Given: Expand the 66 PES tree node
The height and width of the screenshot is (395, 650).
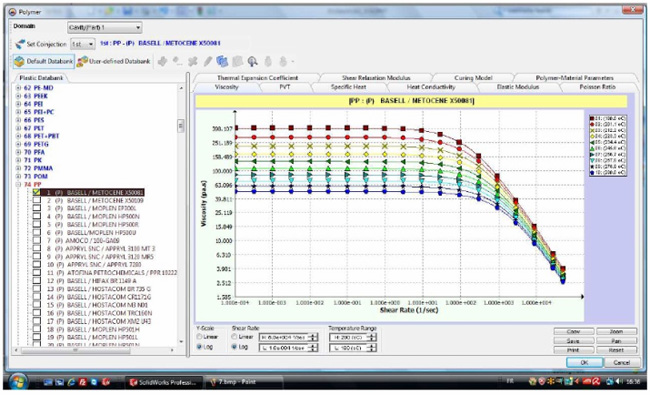Looking at the screenshot, I should (x=18, y=120).
